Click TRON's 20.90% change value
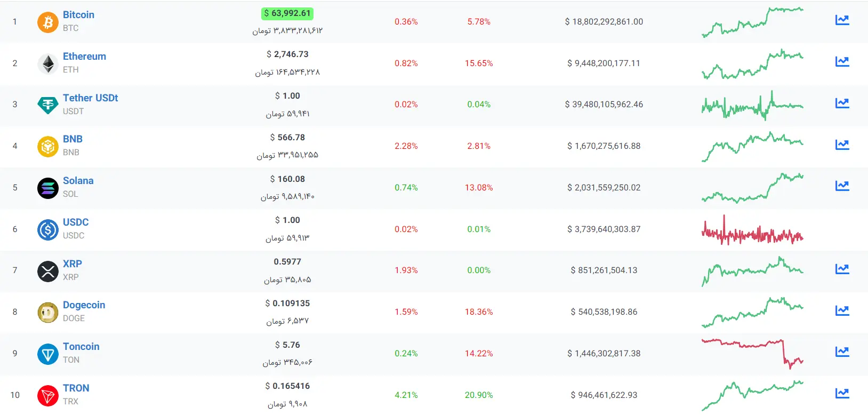The image size is (868, 415). (x=479, y=395)
